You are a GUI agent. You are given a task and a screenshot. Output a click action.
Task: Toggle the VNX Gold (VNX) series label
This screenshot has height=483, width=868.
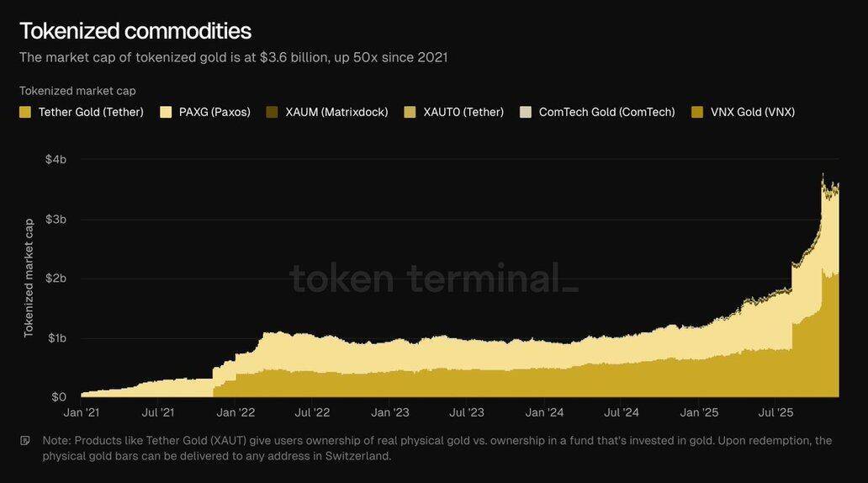point(753,112)
